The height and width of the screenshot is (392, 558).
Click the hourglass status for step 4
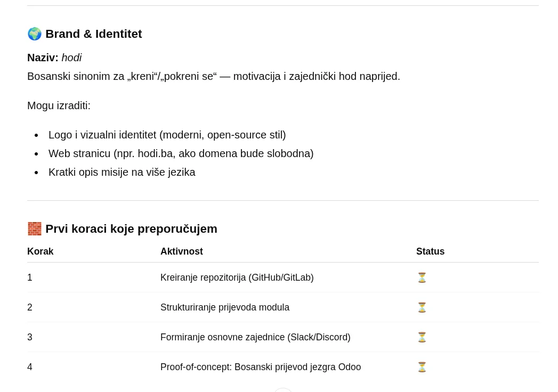tap(422, 367)
